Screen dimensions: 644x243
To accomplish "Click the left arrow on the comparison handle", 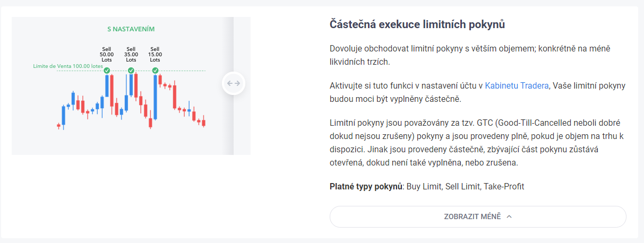I will coord(230,83).
